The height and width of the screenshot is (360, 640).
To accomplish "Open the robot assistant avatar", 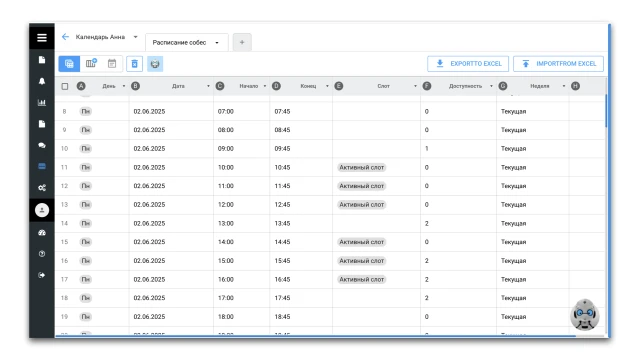I will click(584, 315).
